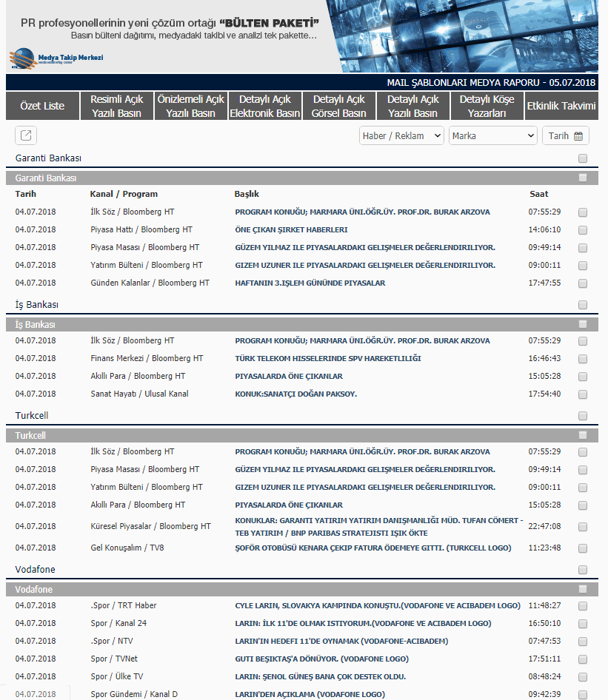Click the Medya Takip Merkezi logo
Viewport: 608px width, 700px height.
tap(56, 58)
